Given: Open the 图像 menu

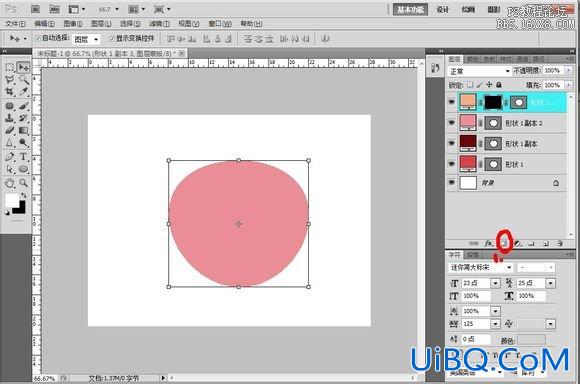Looking at the screenshot, I should coord(73,24).
